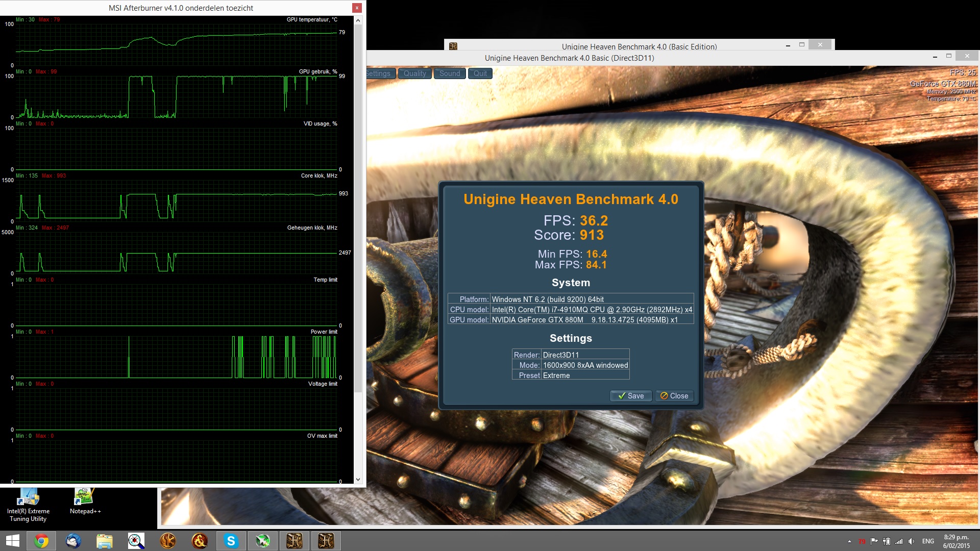The height and width of the screenshot is (551, 980).
Task: Click the Power limit graph label
Action: [324, 332]
